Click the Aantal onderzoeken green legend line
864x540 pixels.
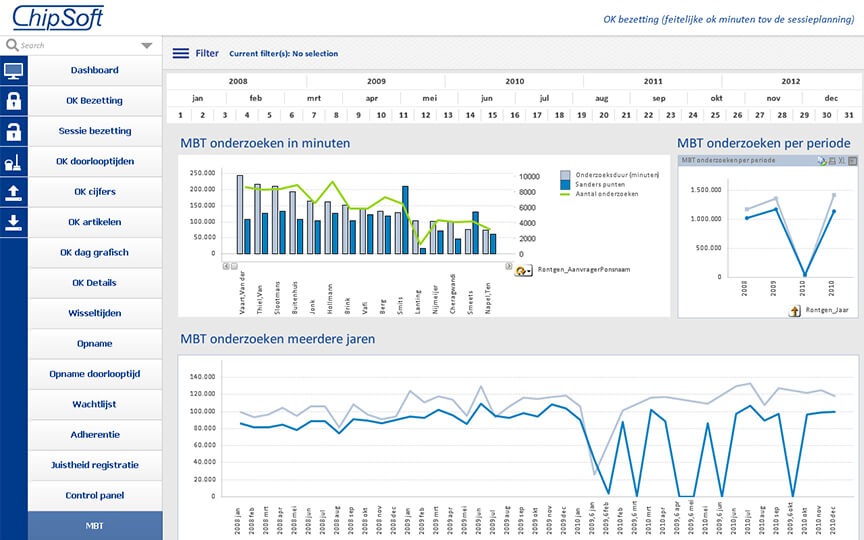[x=565, y=194]
